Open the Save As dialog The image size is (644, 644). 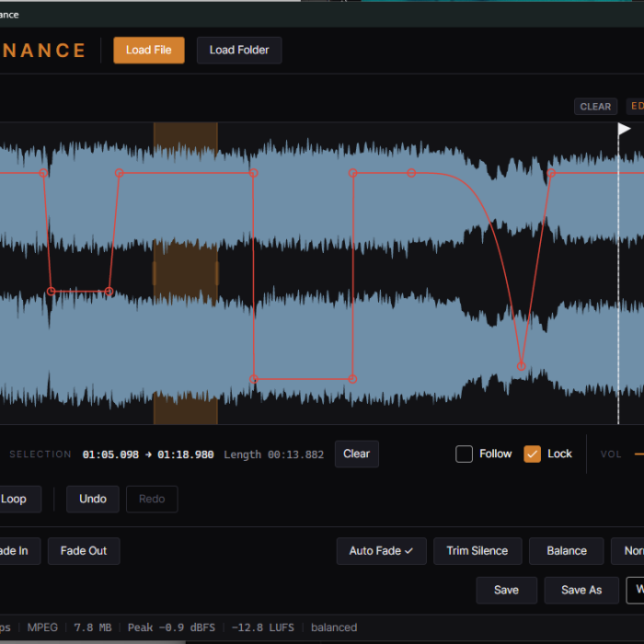[x=581, y=591]
